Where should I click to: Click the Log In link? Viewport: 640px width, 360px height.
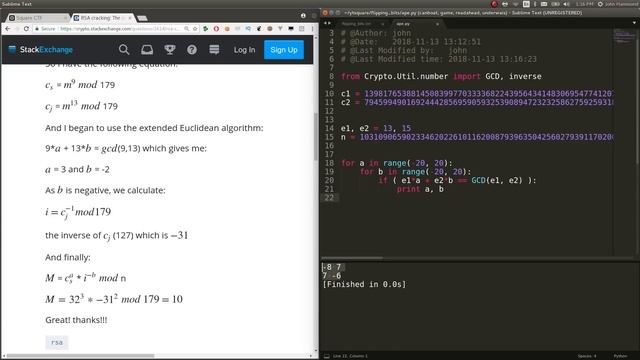click(244, 50)
